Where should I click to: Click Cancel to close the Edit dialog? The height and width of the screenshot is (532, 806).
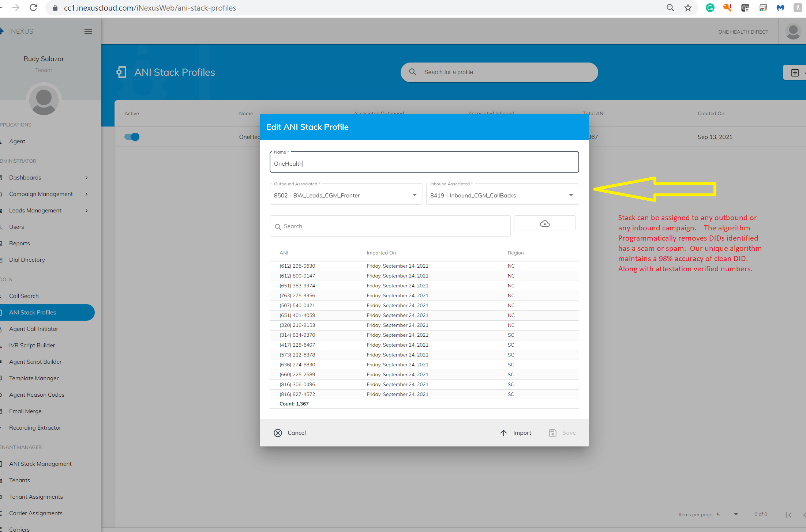click(x=290, y=433)
